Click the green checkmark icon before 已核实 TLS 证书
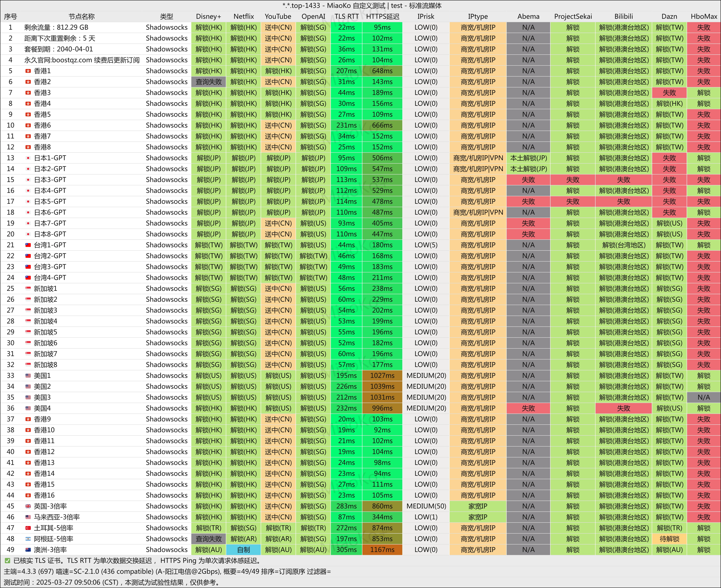Image resolution: width=721 pixels, height=588 pixels. coord(7,561)
